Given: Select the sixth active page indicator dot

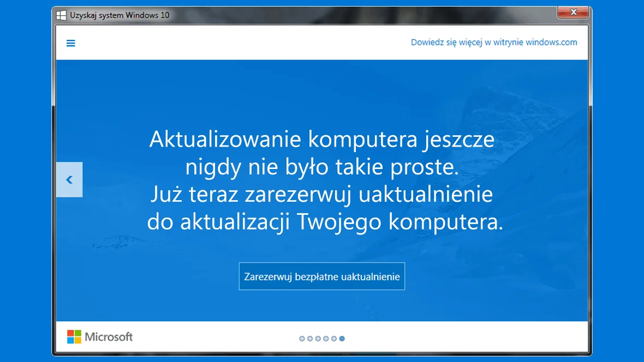Looking at the screenshot, I should coord(342,339).
